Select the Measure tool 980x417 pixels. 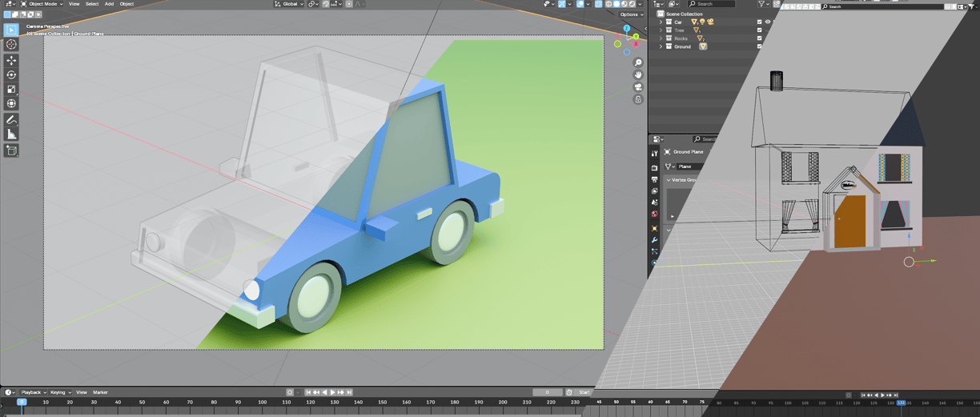tap(11, 134)
